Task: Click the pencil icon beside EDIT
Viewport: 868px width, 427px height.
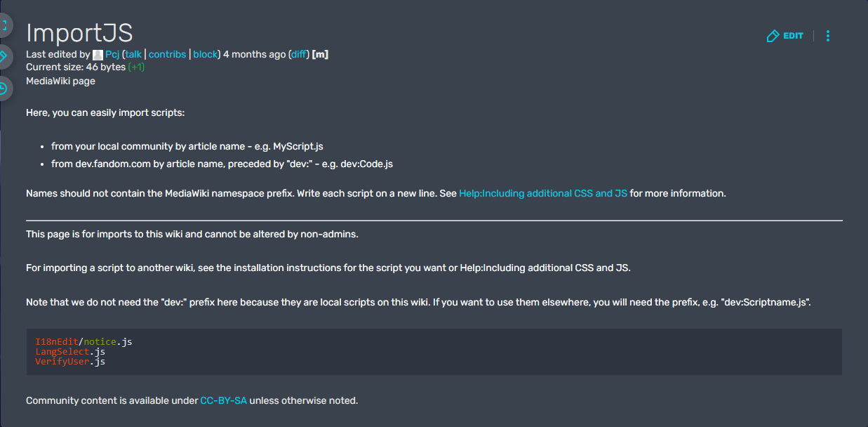Action: point(773,36)
